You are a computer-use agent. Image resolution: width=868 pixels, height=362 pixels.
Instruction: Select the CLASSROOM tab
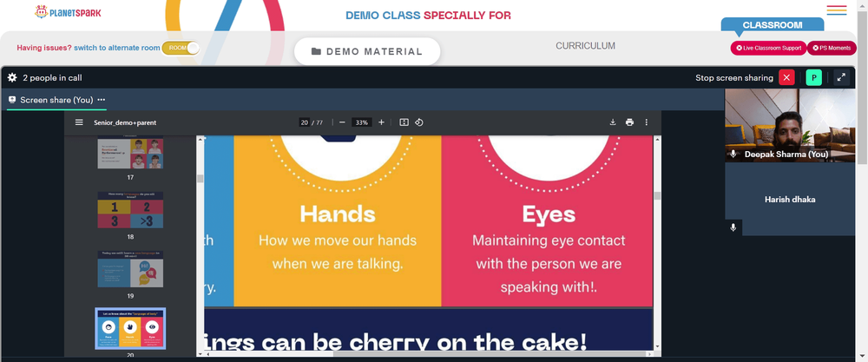coord(773,25)
